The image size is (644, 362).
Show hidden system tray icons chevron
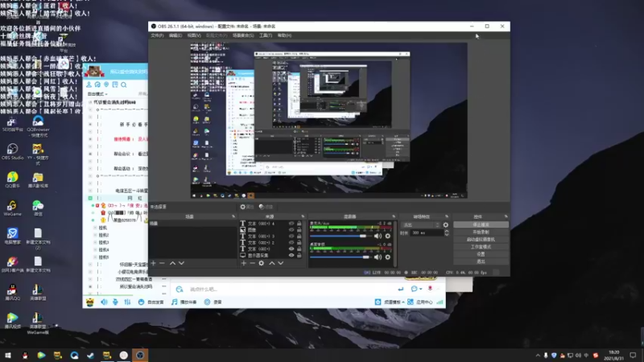(x=538, y=356)
